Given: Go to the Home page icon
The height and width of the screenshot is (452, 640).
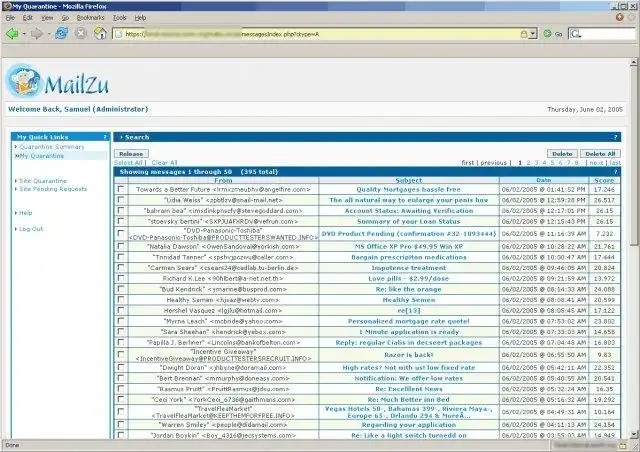Looking at the screenshot, I should (100, 33).
